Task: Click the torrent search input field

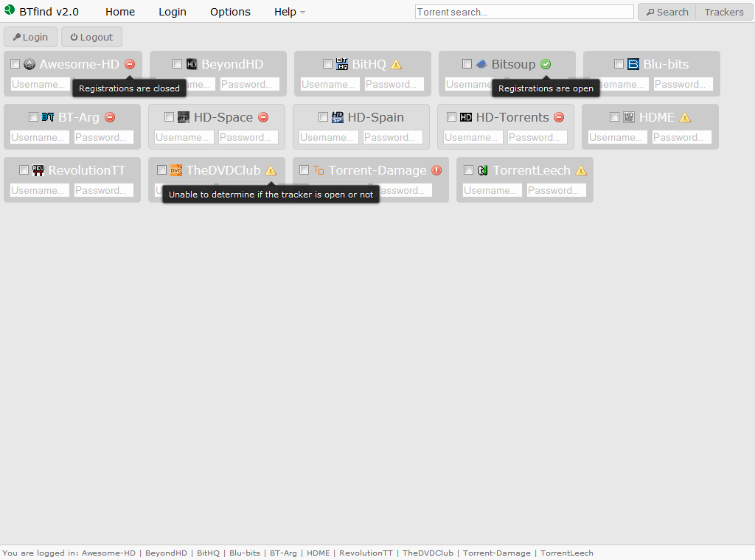Action: (523, 12)
